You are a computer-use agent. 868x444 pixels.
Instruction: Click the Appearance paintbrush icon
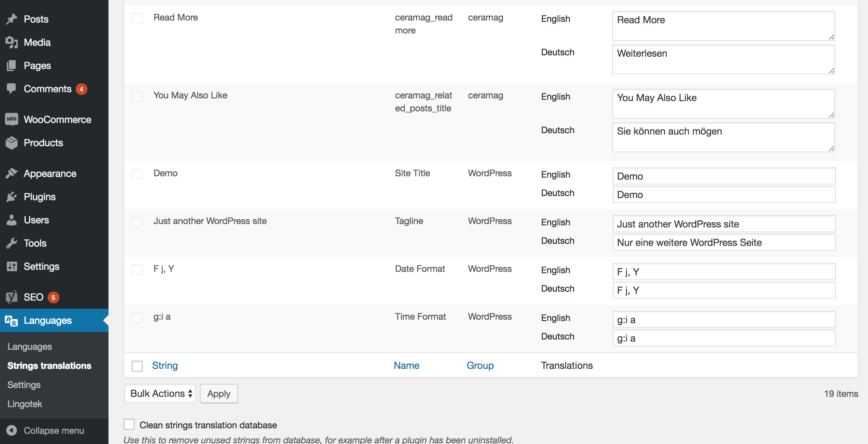(12, 174)
